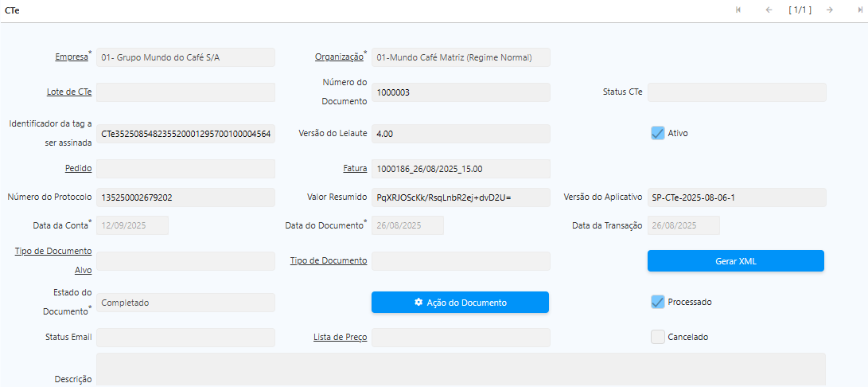The image size is (868, 387).
Task: Open the Lista de Preço link
Action: tap(340, 338)
